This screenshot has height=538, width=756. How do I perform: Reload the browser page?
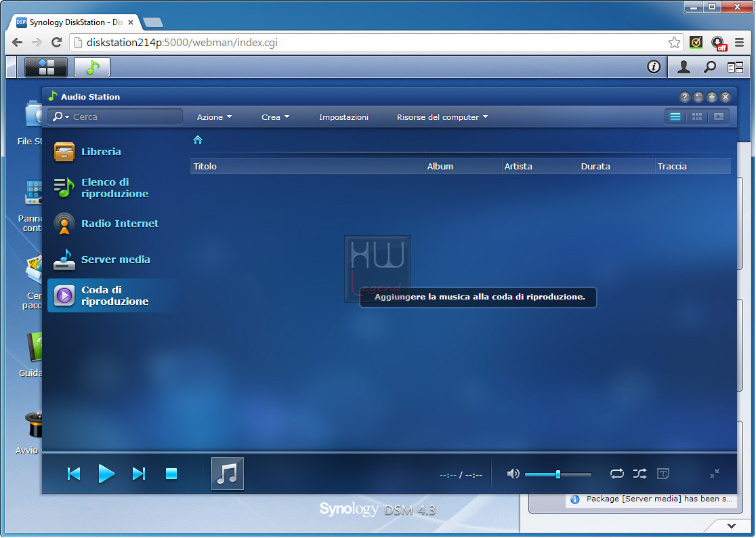pos(56,43)
